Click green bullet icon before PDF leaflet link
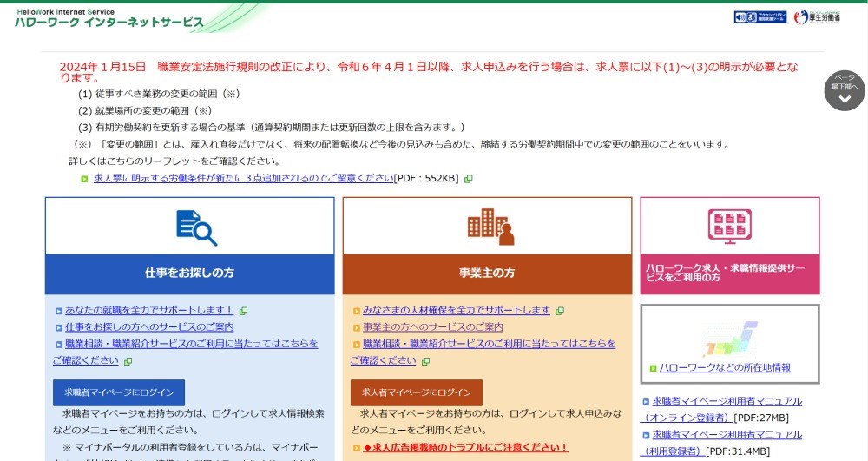This screenshot has height=461, width=868. [x=84, y=179]
